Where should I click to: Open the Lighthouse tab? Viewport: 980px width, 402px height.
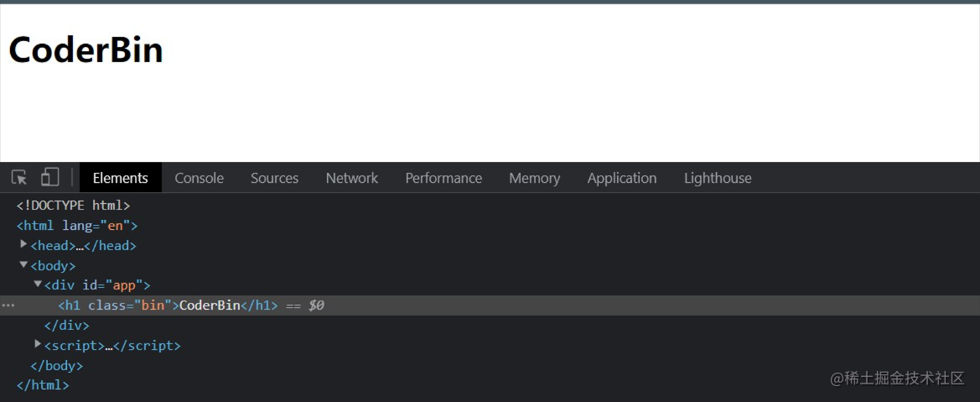[717, 178]
